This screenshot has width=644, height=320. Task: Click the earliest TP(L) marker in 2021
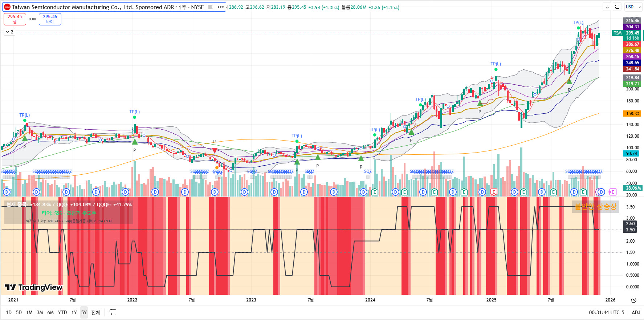(x=25, y=115)
